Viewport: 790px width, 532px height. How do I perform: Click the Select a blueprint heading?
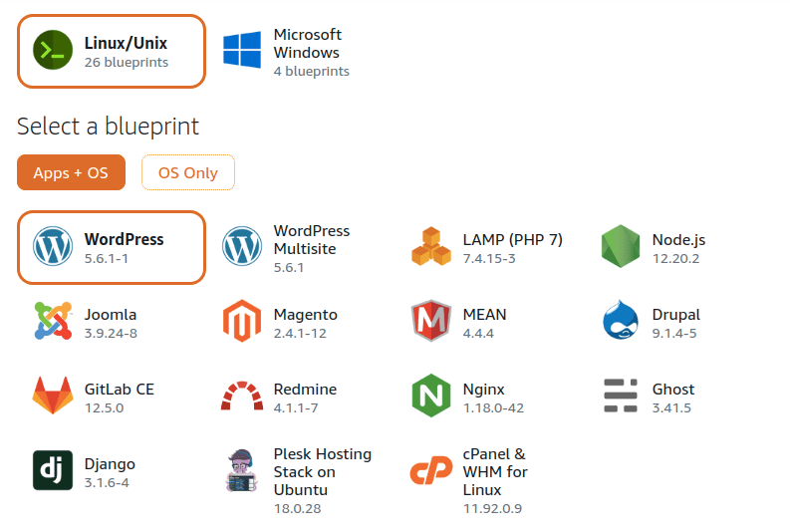click(108, 126)
